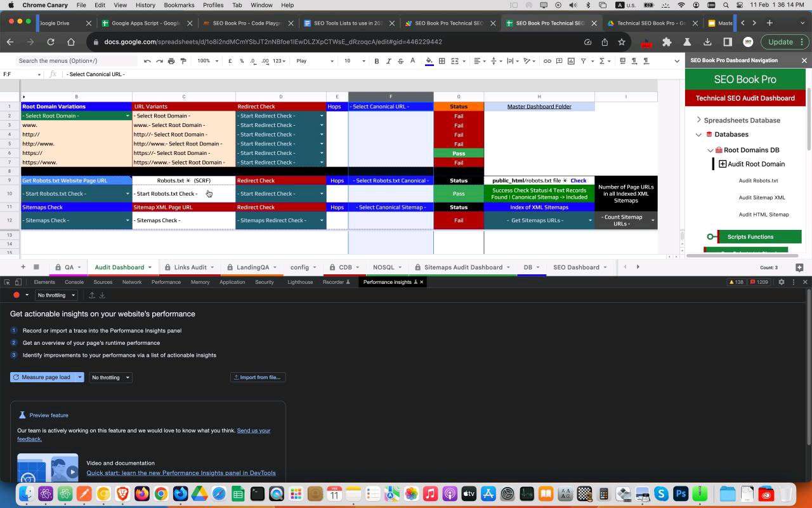Undo the last action in Sheets toolbar

coord(147,61)
